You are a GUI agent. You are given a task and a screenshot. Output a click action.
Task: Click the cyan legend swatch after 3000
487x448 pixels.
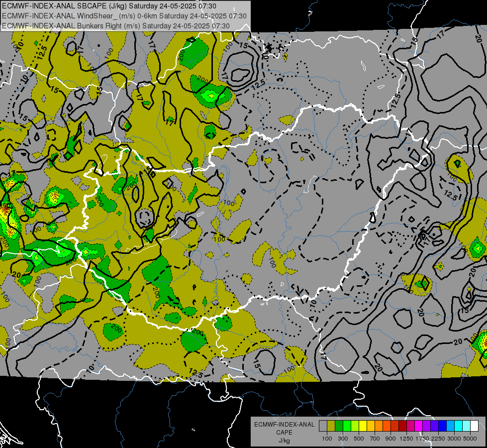tap(459, 426)
